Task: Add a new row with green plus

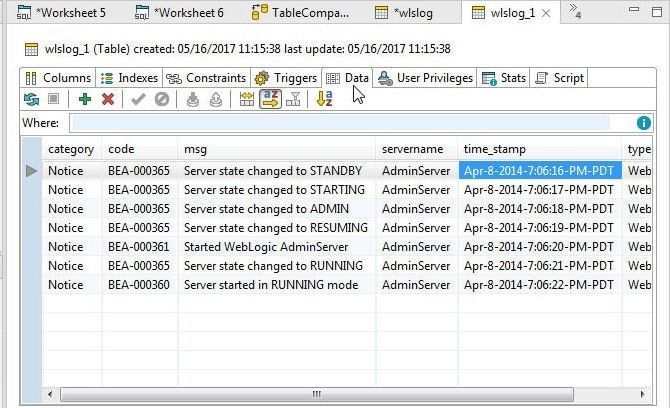Action: [x=85, y=99]
